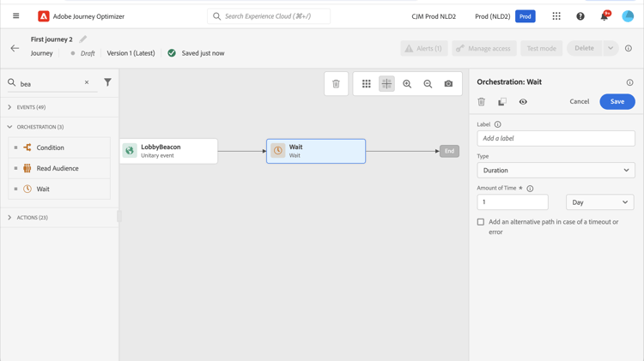Cancel the Wait activity changes
This screenshot has height=361, width=644.
(580, 102)
